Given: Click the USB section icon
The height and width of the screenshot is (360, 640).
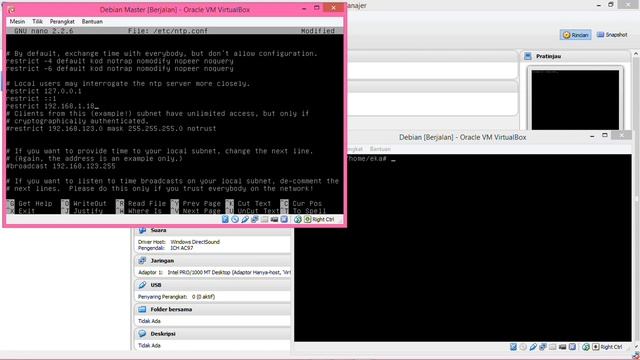Looking at the screenshot, I should pos(142,285).
